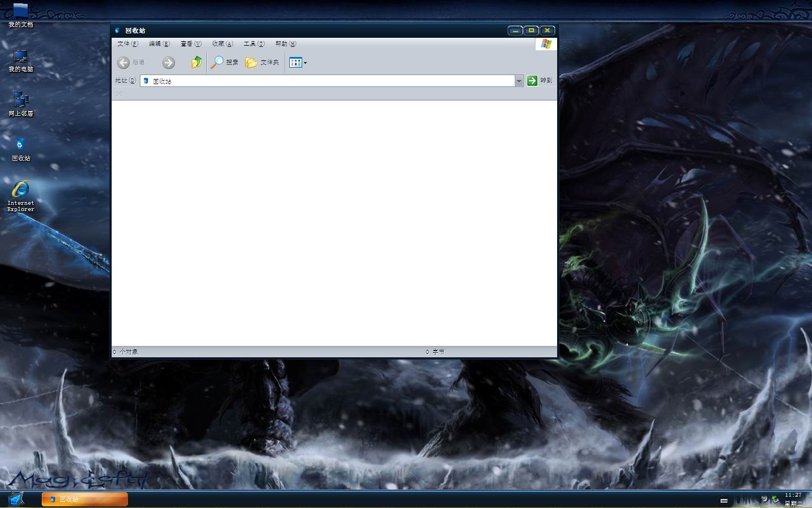Screen dimensions: 812x508
Task: Click the speaker icon in the tray
Action: click(x=765, y=499)
